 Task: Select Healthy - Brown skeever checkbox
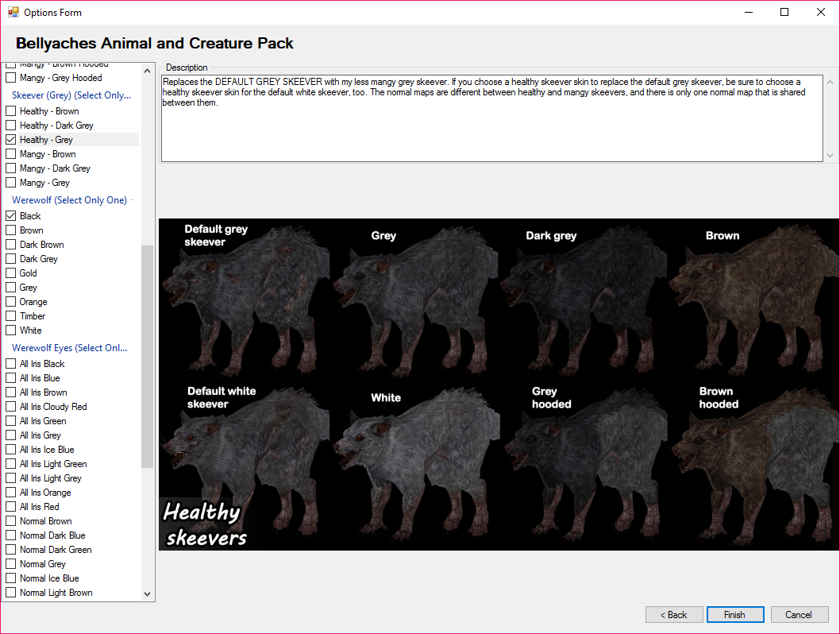click(x=10, y=111)
